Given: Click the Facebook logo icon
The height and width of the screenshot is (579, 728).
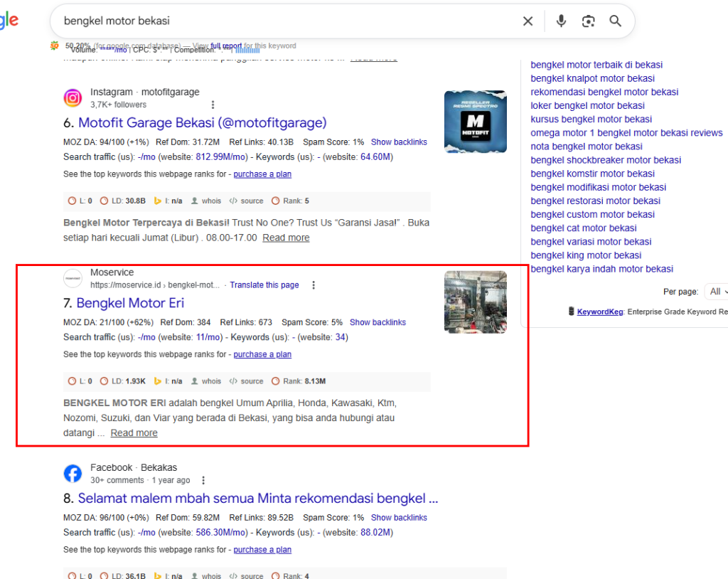Looking at the screenshot, I should [x=73, y=474].
